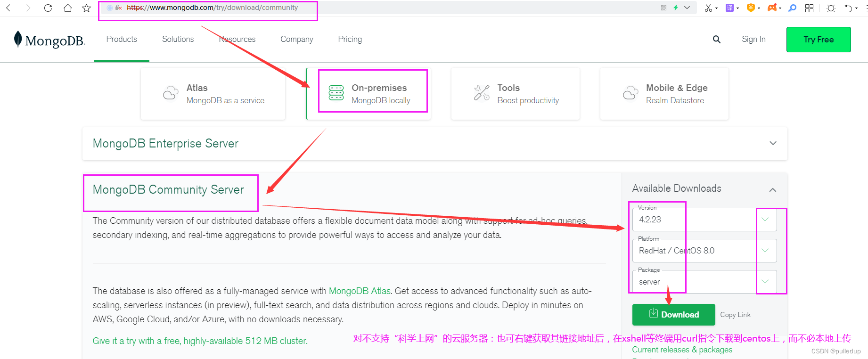Click the Copy Link text

click(736, 315)
